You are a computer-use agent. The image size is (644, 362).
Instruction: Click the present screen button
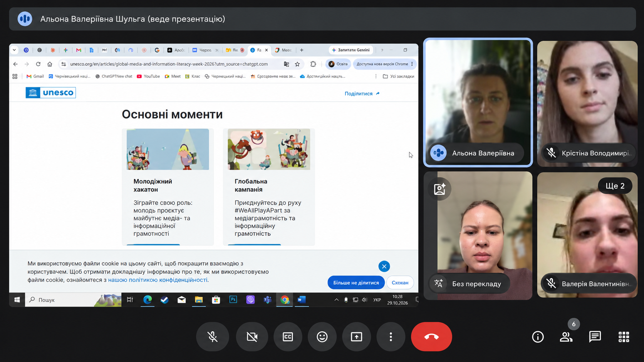[x=356, y=337]
